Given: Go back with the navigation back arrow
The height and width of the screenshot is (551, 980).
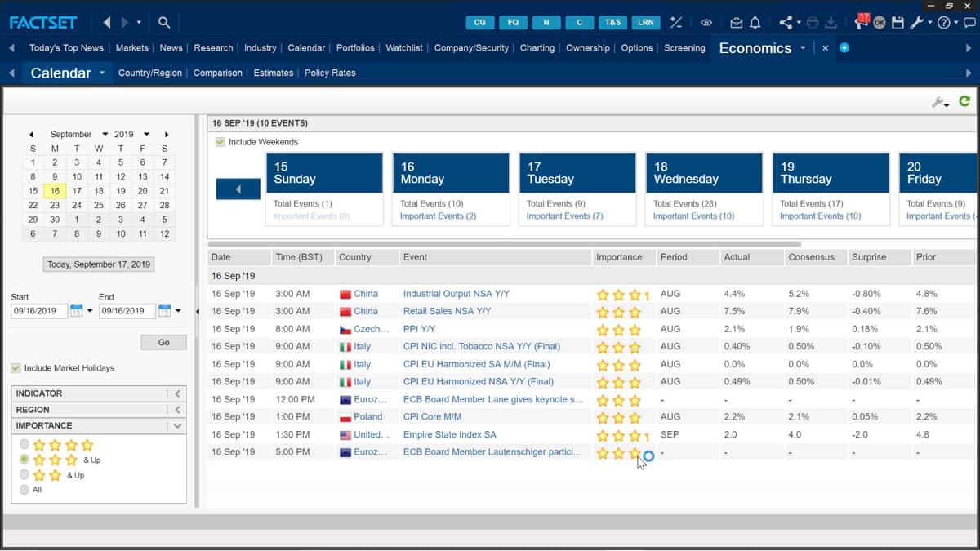Looking at the screenshot, I should (x=107, y=23).
